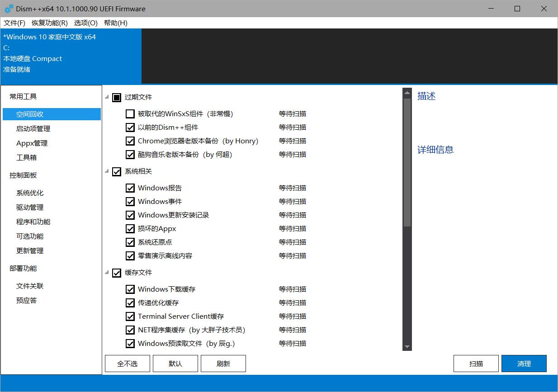Enable the 被取代的WinSxS组件 checkbox
Image resolution: width=558 pixels, height=392 pixels.
pos(130,113)
